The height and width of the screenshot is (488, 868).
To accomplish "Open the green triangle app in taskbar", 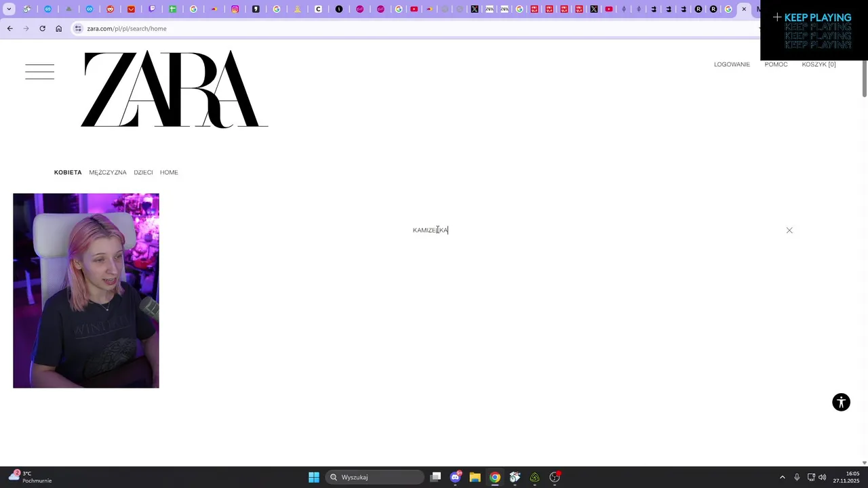I will coord(534,477).
